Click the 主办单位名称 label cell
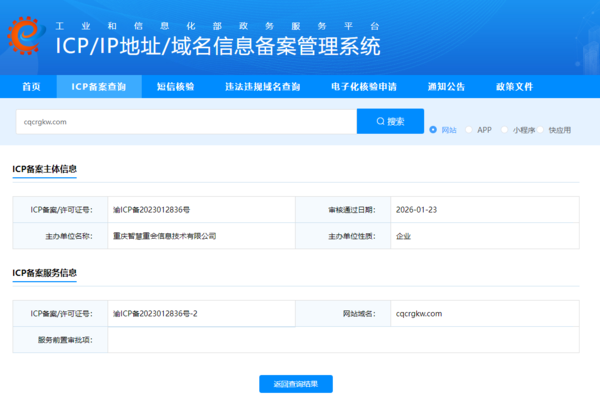Viewport: 600px width, 406px height. 60,236
